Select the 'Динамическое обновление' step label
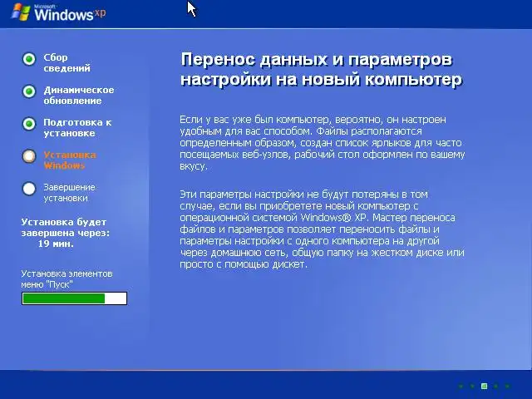Image resolution: width=532 pixels, height=399 pixels. pos(79,96)
